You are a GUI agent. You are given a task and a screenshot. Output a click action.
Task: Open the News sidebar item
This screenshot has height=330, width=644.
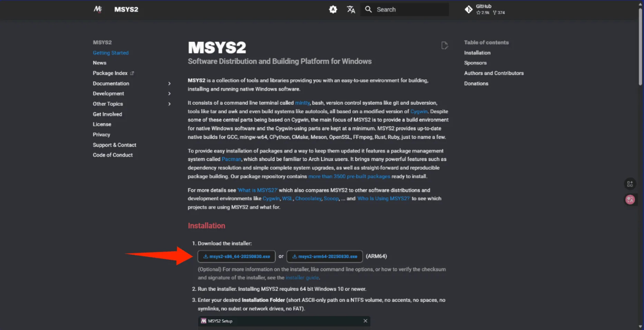point(99,63)
